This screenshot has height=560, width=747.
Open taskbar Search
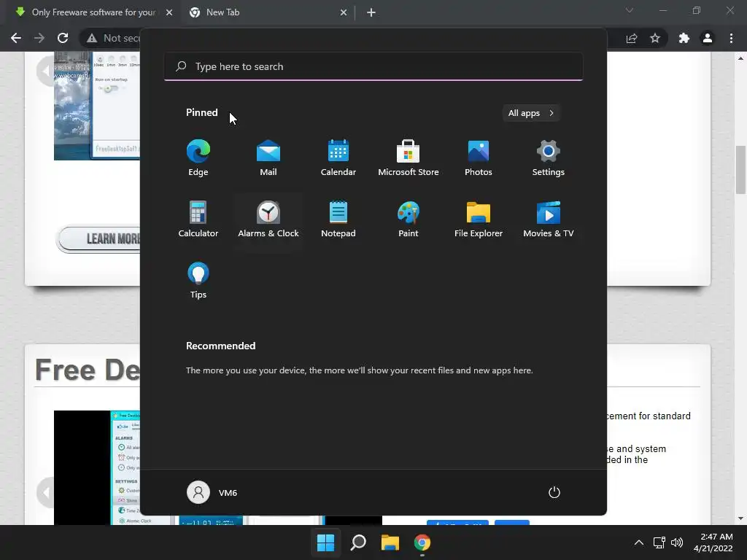pyautogui.click(x=357, y=542)
